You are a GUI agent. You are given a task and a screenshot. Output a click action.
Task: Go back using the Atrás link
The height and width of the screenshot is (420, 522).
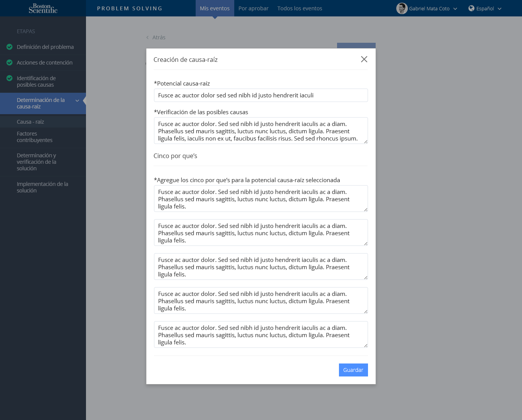[159, 37]
